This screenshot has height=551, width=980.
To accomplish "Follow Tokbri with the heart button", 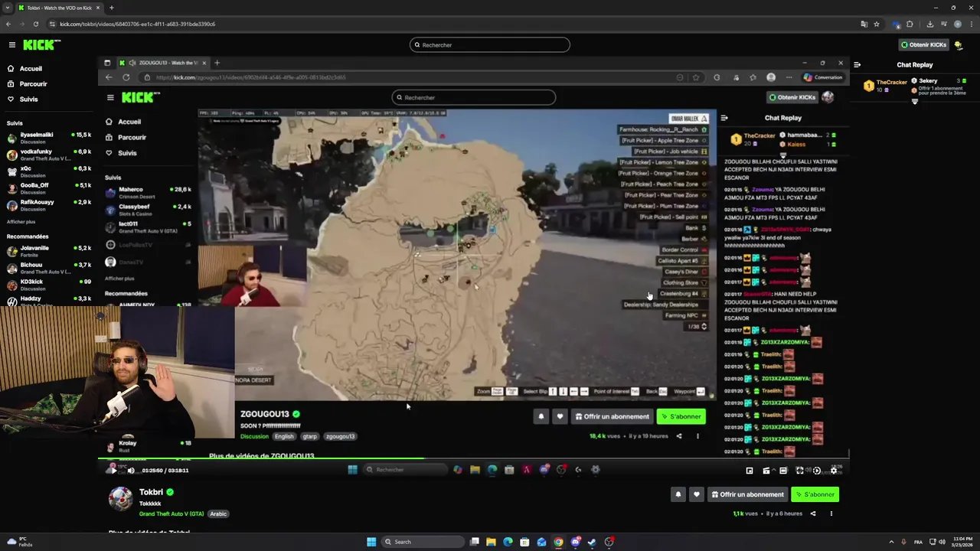I will click(696, 494).
